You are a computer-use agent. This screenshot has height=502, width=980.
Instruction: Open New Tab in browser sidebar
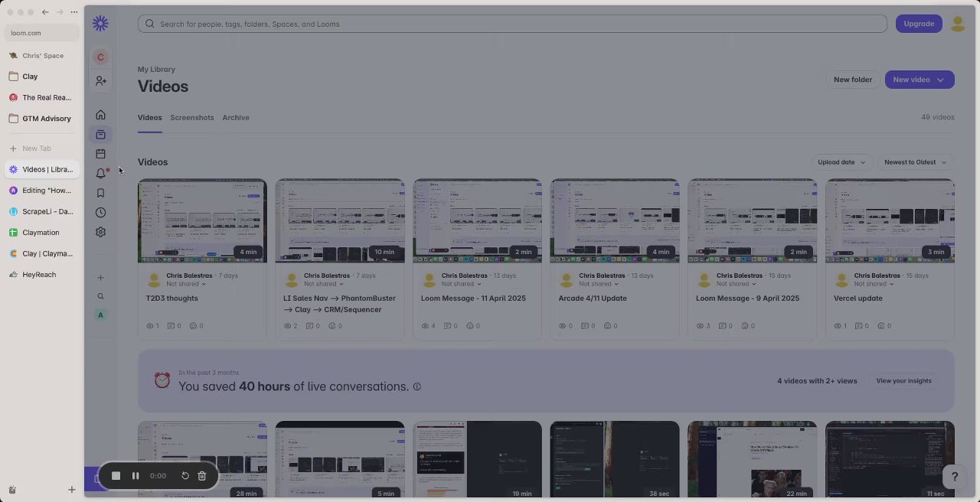[42, 148]
